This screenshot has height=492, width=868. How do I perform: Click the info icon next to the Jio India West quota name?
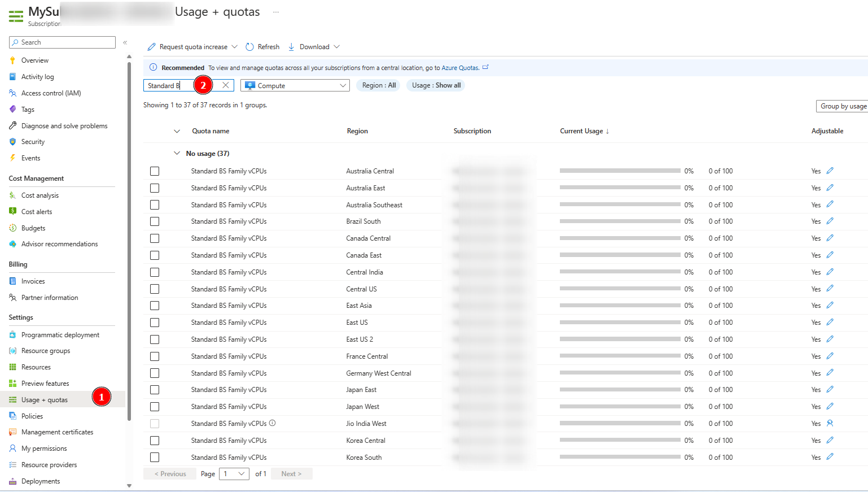[x=273, y=423]
